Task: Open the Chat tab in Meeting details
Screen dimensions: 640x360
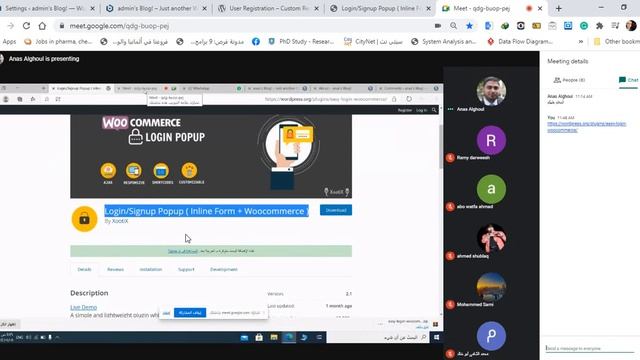Action: click(x=629, y=80)
